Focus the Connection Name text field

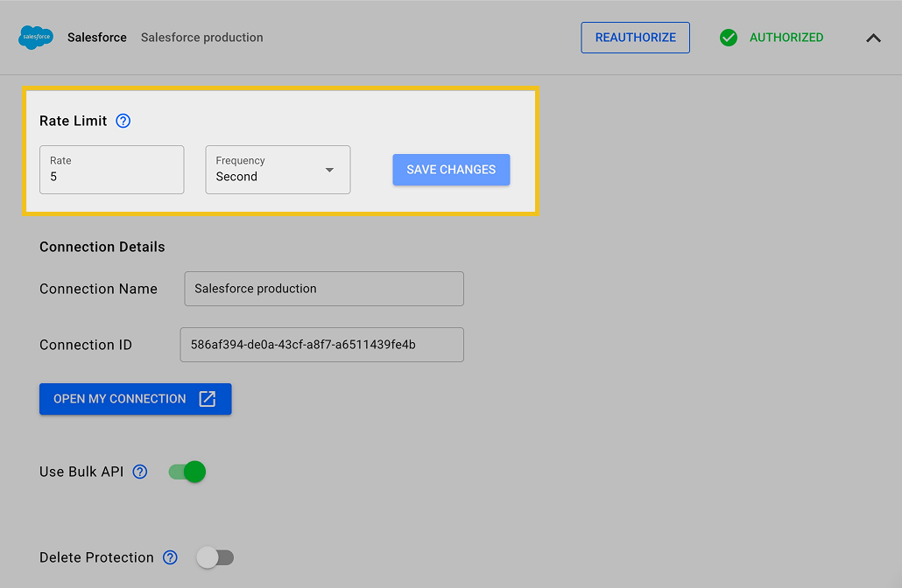pos(323,289)
